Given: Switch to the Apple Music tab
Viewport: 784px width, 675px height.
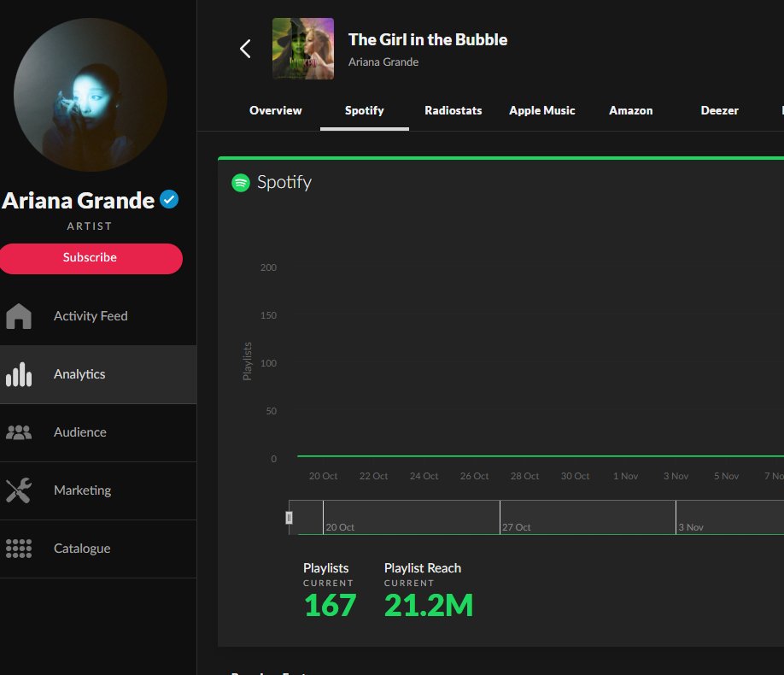Looking at the screenshot, I should point(542,110).
